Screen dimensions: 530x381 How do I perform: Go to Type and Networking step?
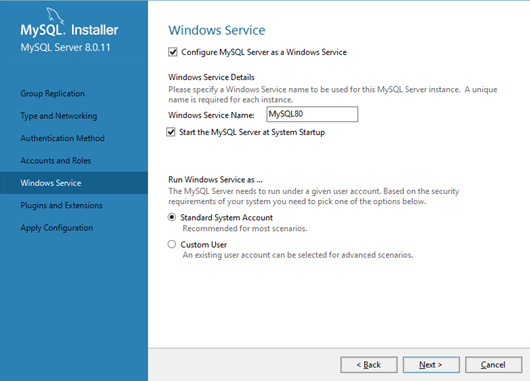click(x=58, y=116)
